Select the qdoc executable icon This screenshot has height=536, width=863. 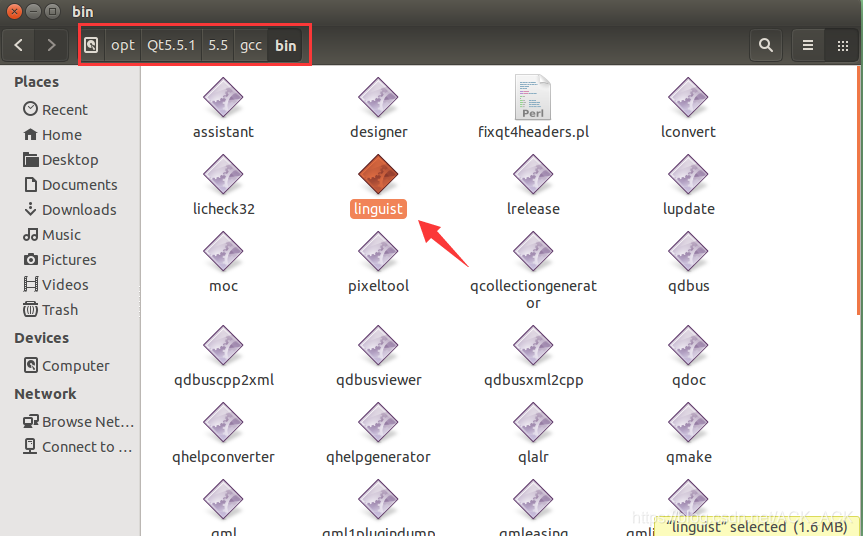(x=688, y=346)
